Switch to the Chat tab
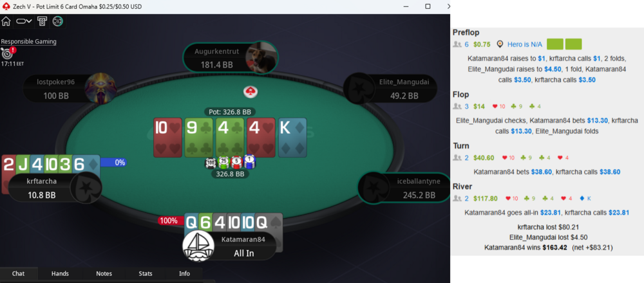644x283 pixels. [19, 273]
